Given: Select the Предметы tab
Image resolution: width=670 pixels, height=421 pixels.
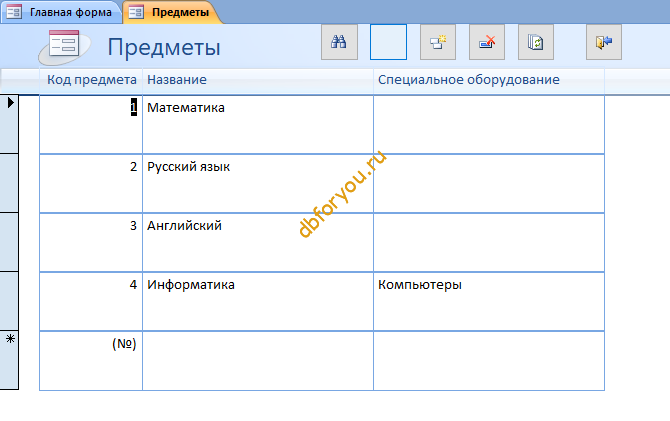Looking at the screenshot, I should pos(172,12).
